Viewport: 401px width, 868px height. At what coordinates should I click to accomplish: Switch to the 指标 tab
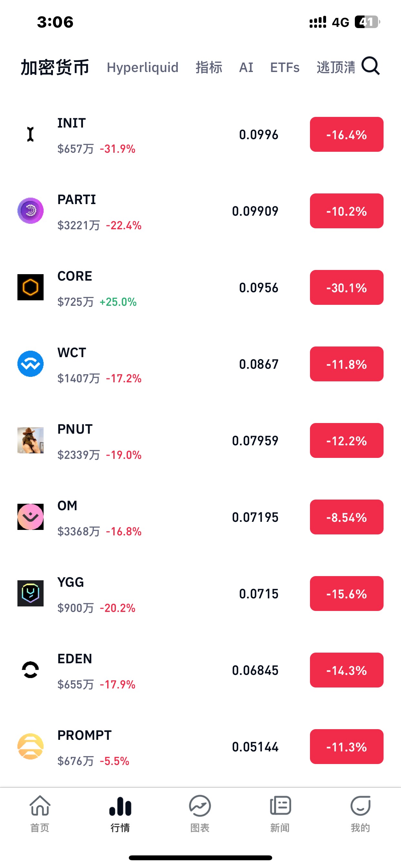click(x=209, y=67)
